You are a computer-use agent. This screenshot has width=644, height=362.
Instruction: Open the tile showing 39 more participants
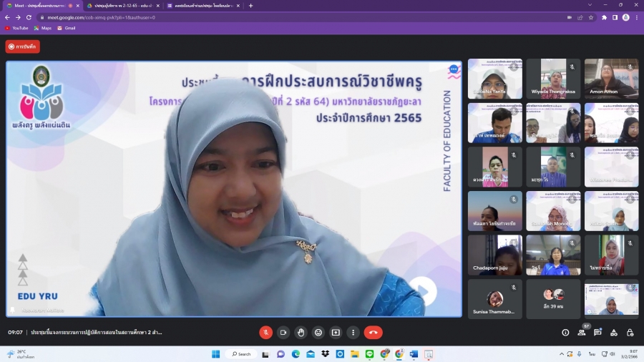click(553, 298)
